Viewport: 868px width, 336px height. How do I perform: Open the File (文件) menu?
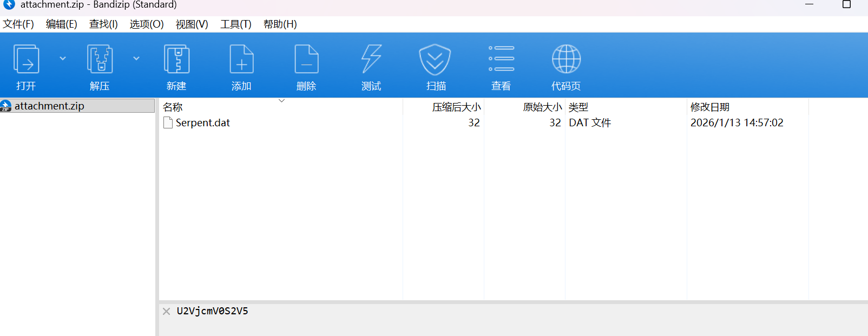[18, 24]
